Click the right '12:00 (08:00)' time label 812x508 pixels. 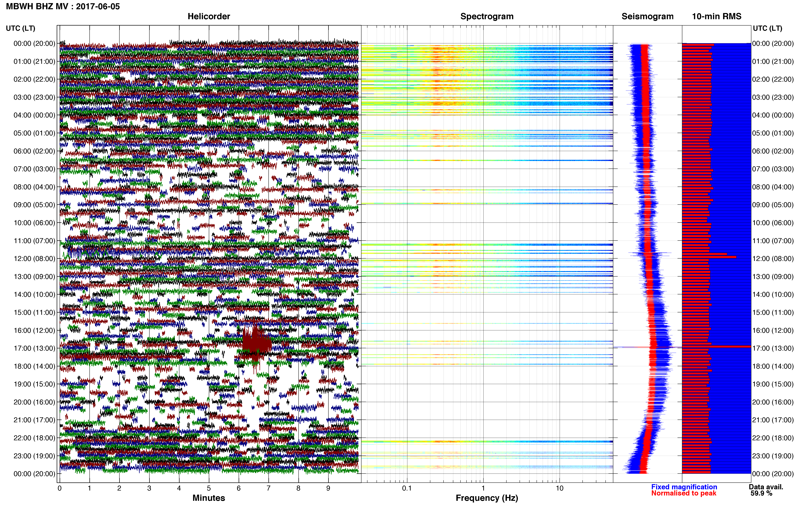(x=773, y=259)
